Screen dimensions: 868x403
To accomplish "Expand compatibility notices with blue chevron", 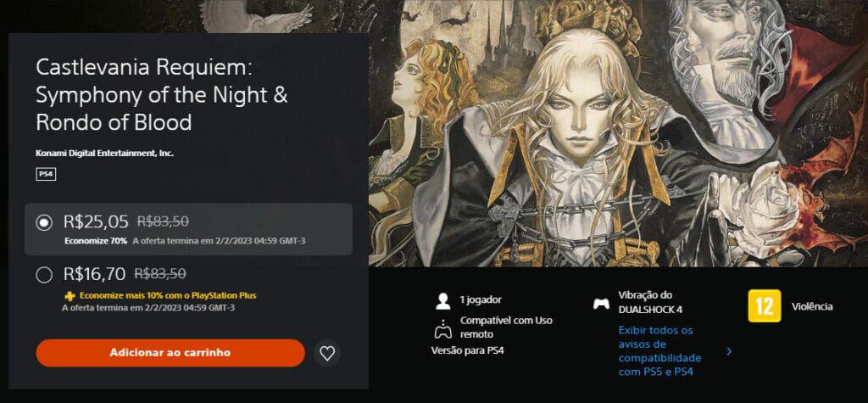I will pos(729,351).
